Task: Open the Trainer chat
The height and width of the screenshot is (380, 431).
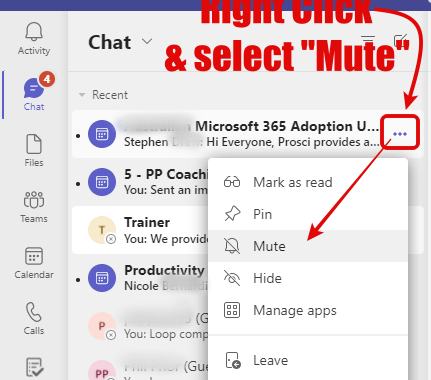Action: click(140, 230)
